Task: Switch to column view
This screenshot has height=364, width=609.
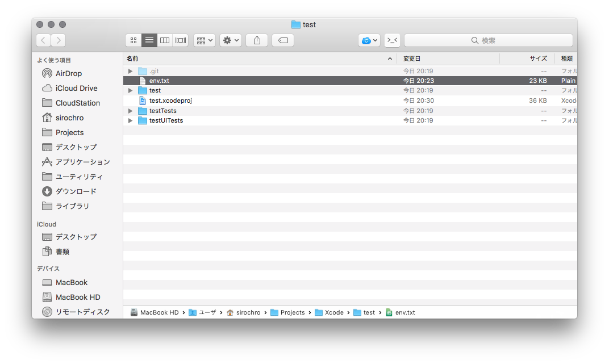Action: (164, 40)
